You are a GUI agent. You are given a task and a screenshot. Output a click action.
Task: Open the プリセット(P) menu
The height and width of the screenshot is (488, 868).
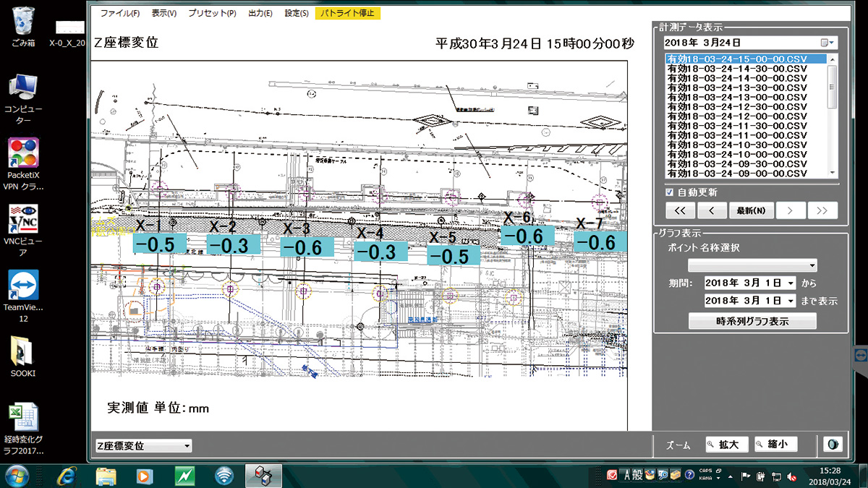[x=211, y=13]
